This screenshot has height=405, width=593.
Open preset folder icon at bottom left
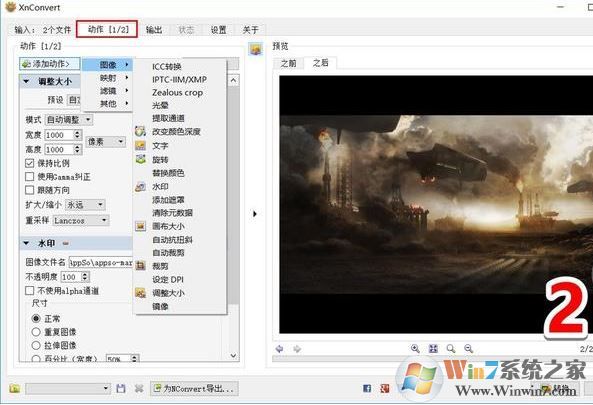tap(15, 388)
